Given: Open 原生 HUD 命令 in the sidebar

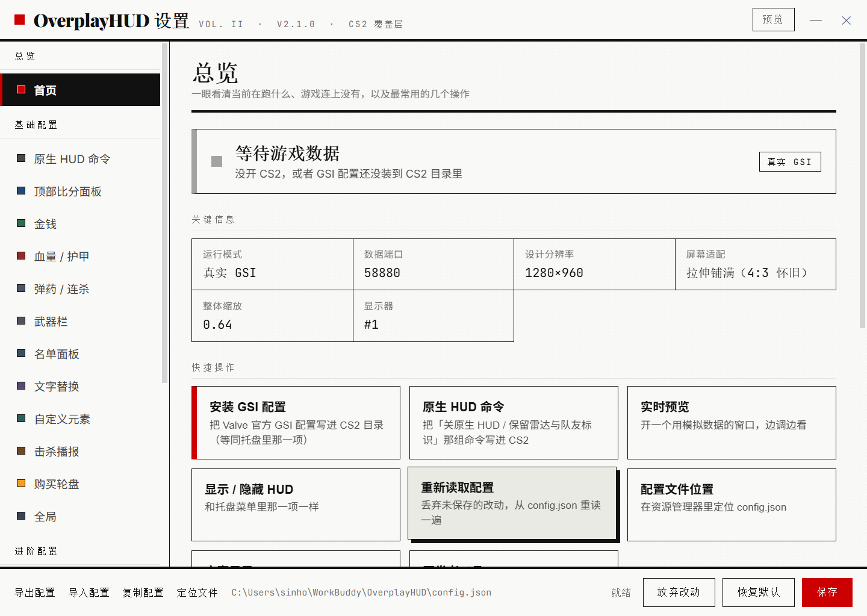Looking at the screenshot, I should 80,159.
